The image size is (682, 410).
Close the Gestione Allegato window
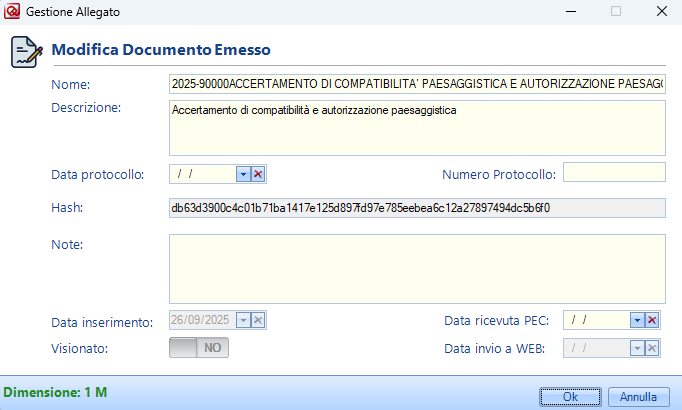pos(662,12)
